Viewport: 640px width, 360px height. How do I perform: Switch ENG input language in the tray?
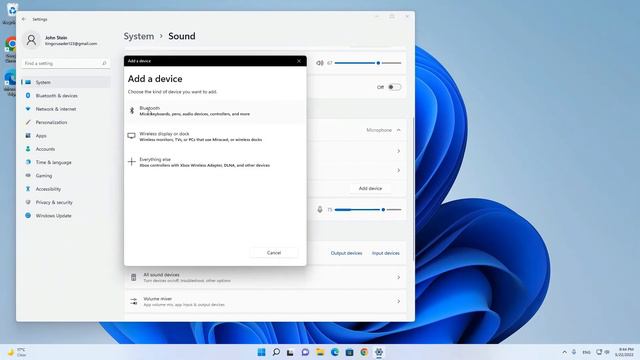(587, 352)
